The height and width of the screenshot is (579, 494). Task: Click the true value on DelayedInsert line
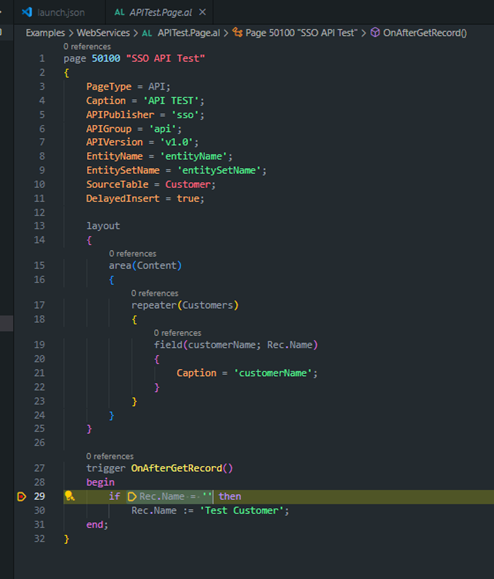coord(188,198)
